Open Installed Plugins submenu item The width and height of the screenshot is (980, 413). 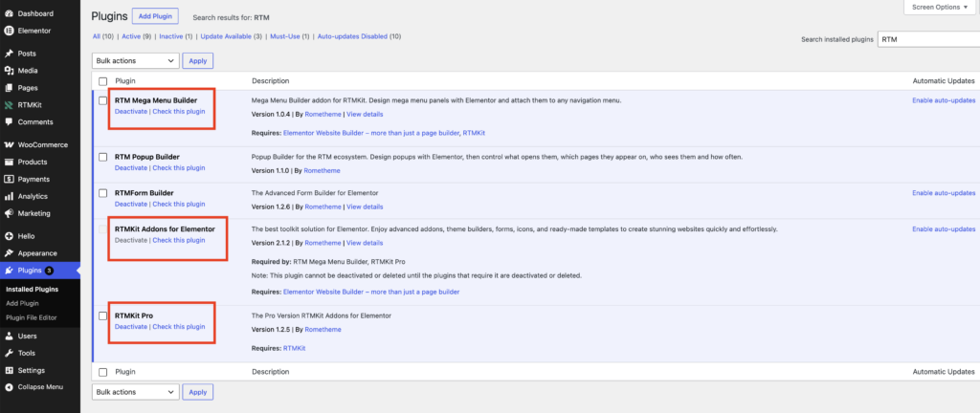[x=32, y=290]
